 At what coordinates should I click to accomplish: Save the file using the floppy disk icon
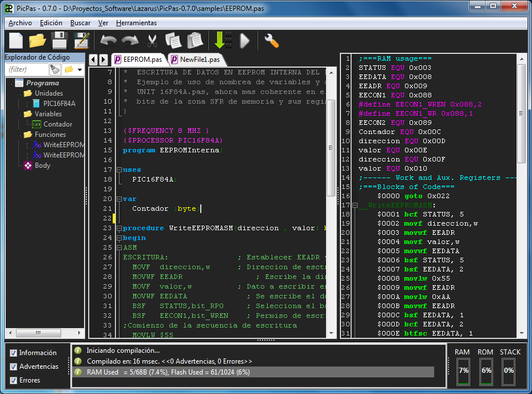[x=59, y=41]
